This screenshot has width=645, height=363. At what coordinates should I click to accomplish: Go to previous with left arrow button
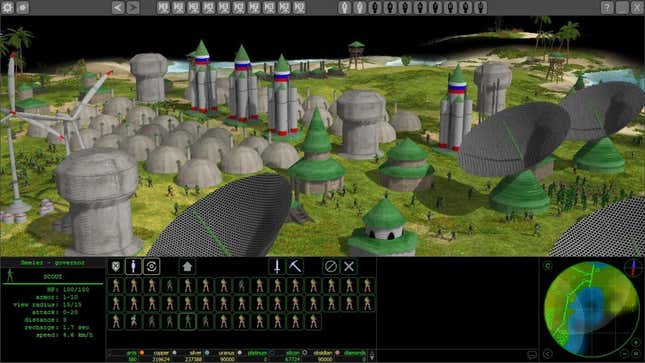click(118, 7)
